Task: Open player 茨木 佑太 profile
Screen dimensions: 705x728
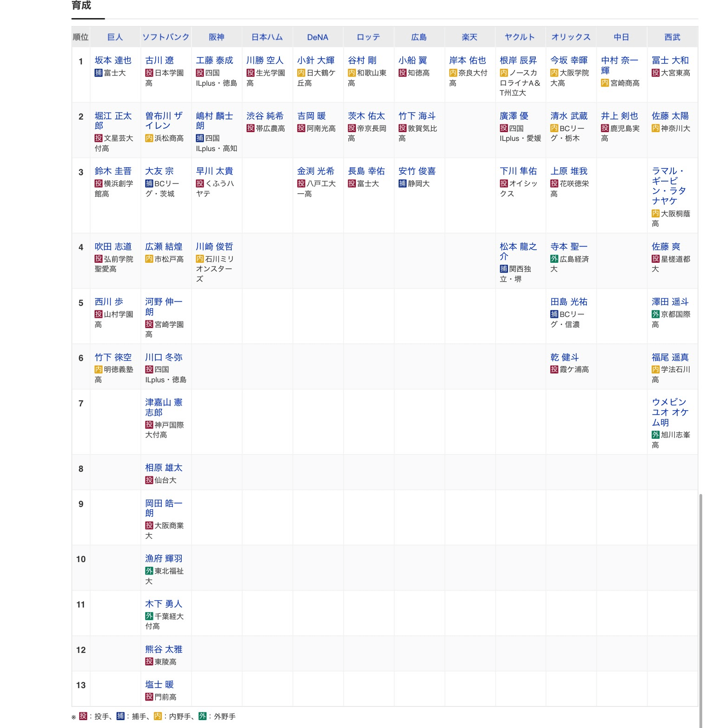Action: (366, 116)
